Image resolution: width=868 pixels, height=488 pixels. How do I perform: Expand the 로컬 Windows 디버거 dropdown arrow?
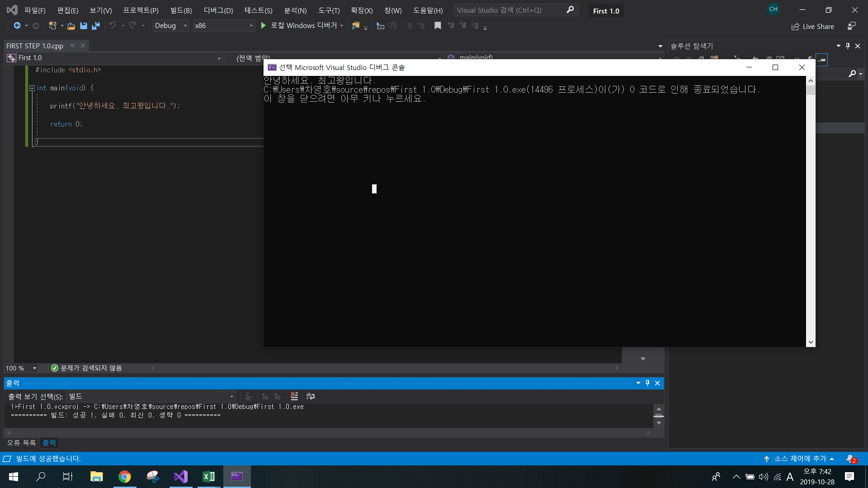point(341,26)
